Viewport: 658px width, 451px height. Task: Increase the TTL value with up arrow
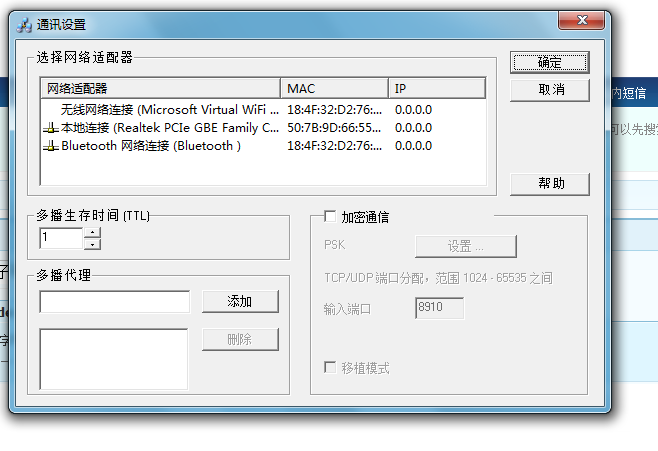click(92, 233)
